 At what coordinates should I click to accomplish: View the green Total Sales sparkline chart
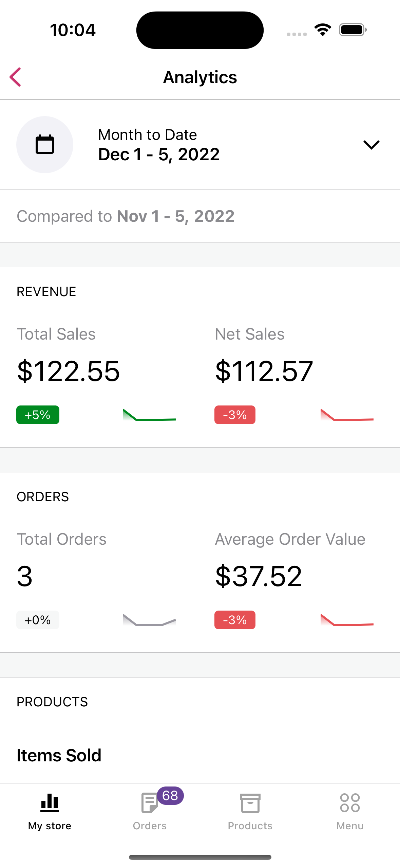pos(149,415)
